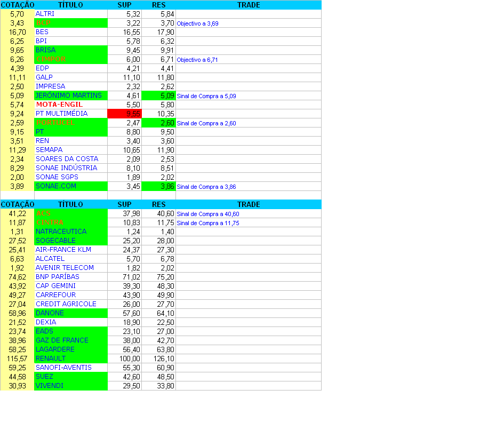Select the 126,10 resistance value
The width and height of the screenshot is (504, 438).
coord(158,359)
